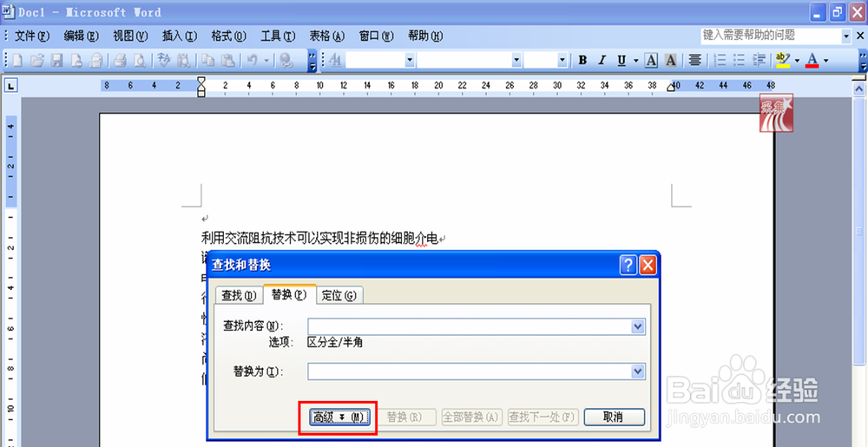Click the help question mark in dialog

coord(628,266)
